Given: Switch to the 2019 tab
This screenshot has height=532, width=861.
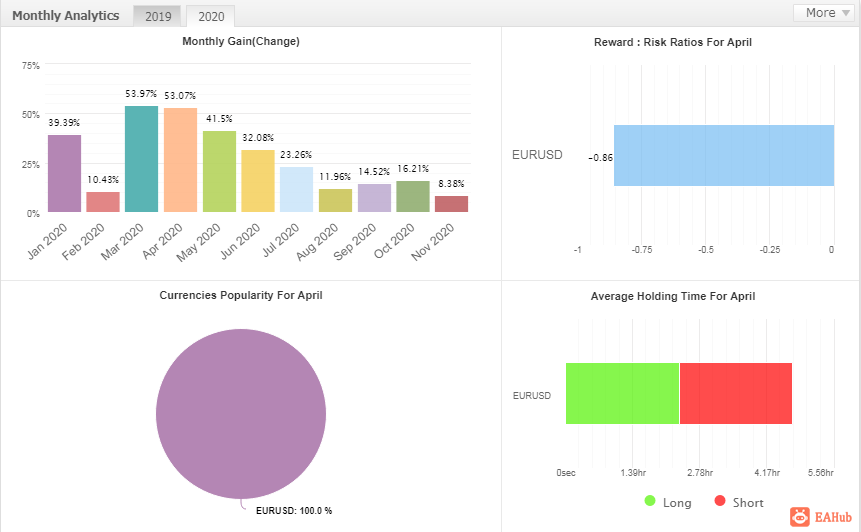Looking at the screenshot, I should [158, 16].
